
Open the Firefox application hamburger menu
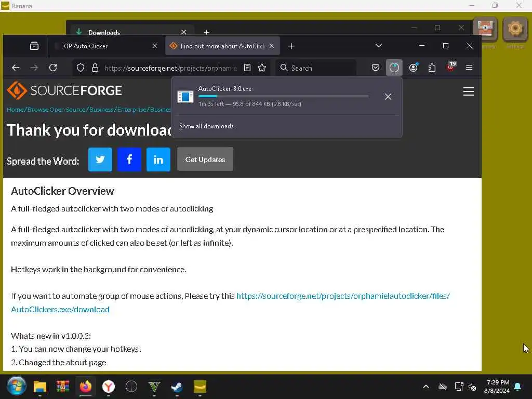click(x=469, y=68)
